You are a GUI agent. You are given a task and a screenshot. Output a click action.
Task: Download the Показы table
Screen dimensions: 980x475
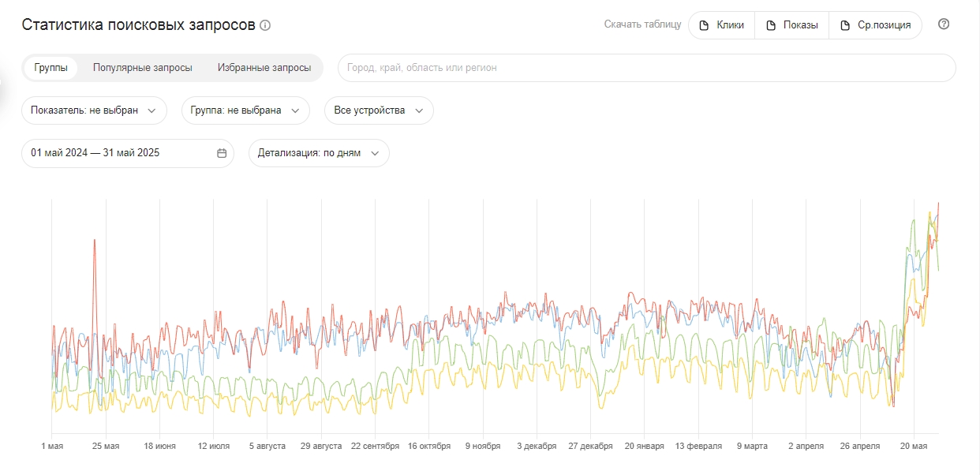pos(792,25)
